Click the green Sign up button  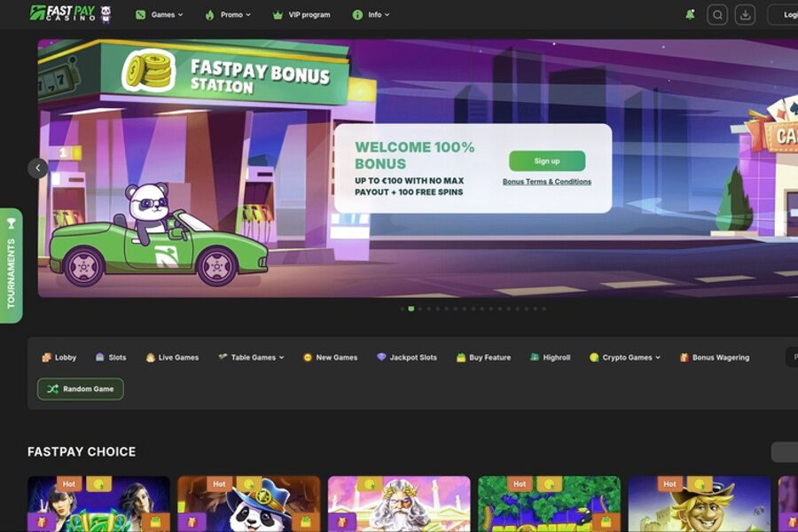(547, 160)
